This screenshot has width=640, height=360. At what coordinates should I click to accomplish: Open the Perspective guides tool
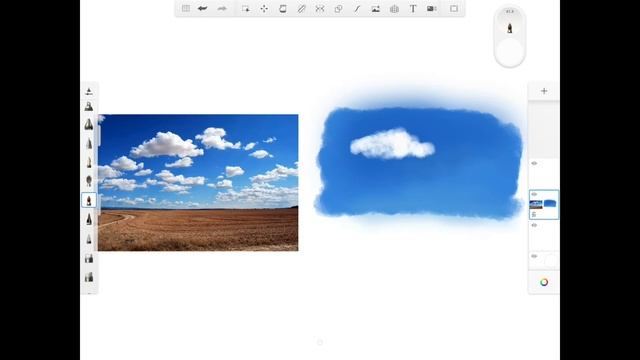coord(394,9)
